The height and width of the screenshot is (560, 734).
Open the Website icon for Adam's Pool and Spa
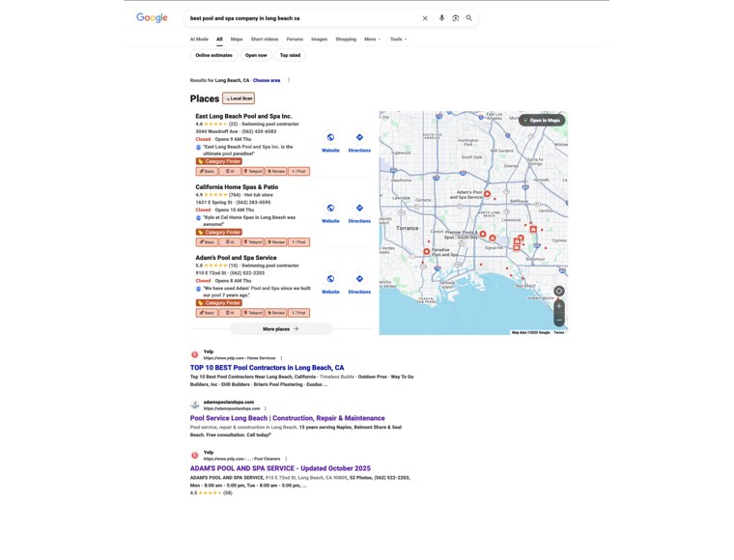click(330, 279)
